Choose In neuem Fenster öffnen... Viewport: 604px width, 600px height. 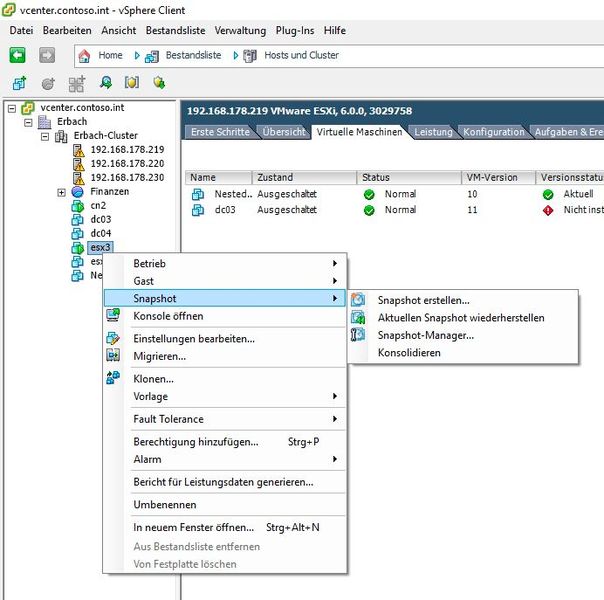(225, 527)
